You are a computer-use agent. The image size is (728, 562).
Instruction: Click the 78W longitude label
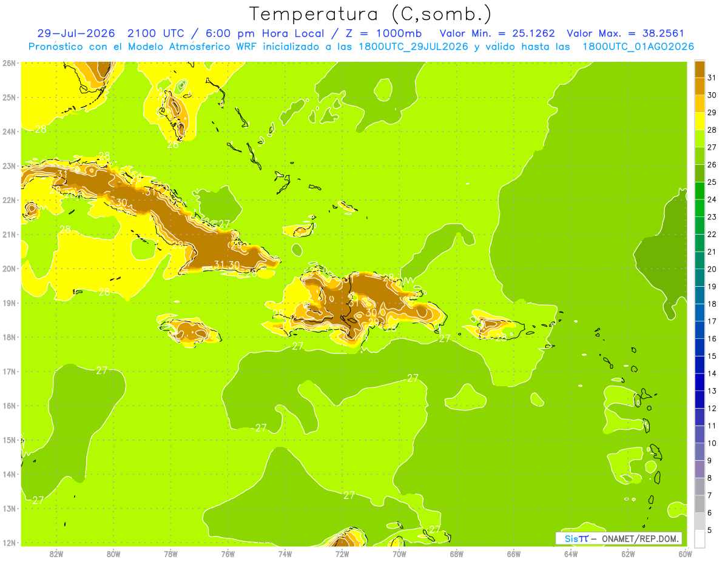170,554
